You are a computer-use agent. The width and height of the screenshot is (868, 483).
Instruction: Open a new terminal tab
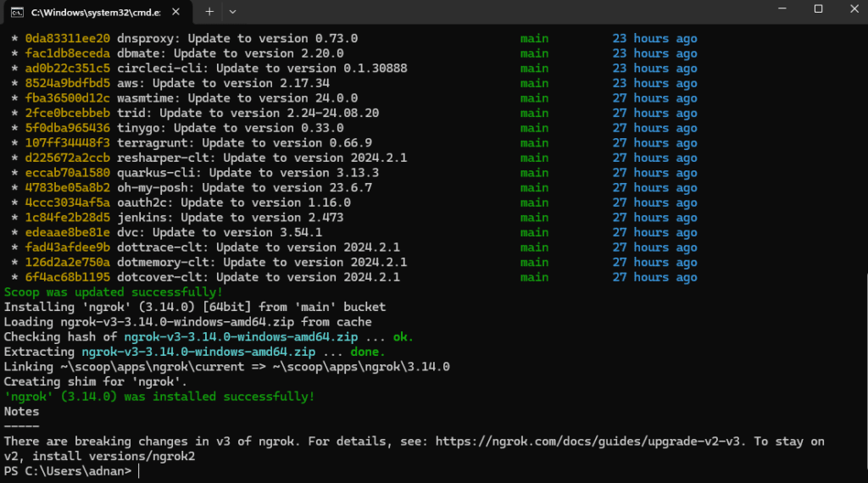[x=209, y=12]
